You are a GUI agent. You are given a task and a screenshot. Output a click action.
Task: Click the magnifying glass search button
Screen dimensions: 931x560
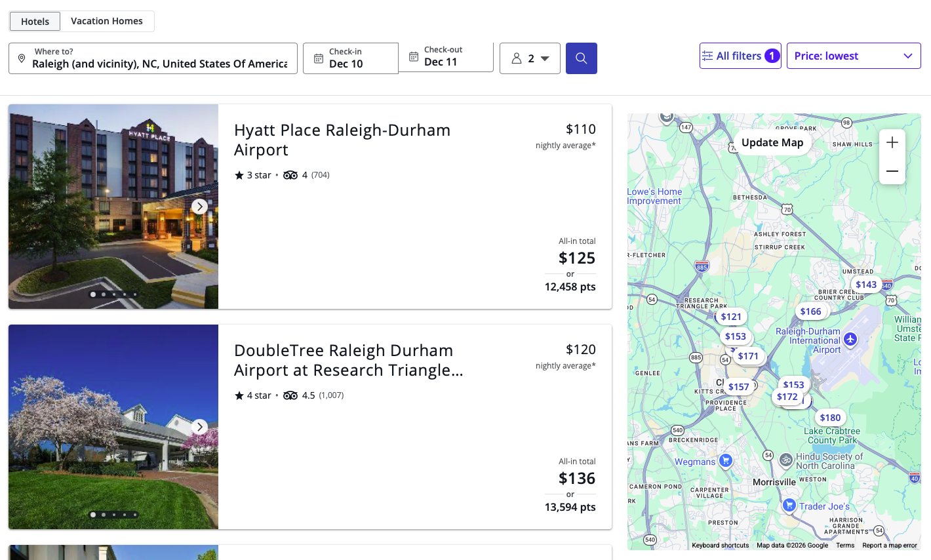pyautogui.click(x=581, y=58)
